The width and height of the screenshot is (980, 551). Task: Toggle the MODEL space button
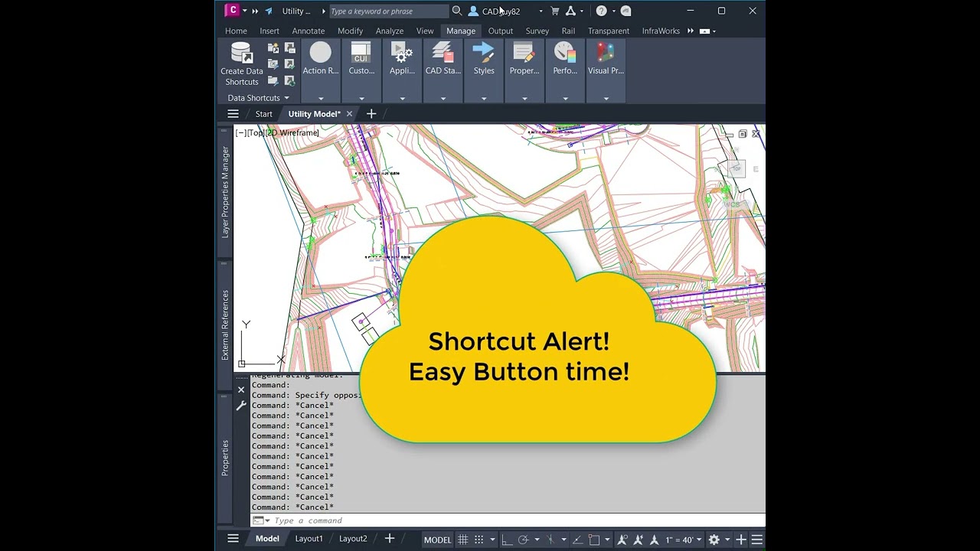[x=437, y=540]
